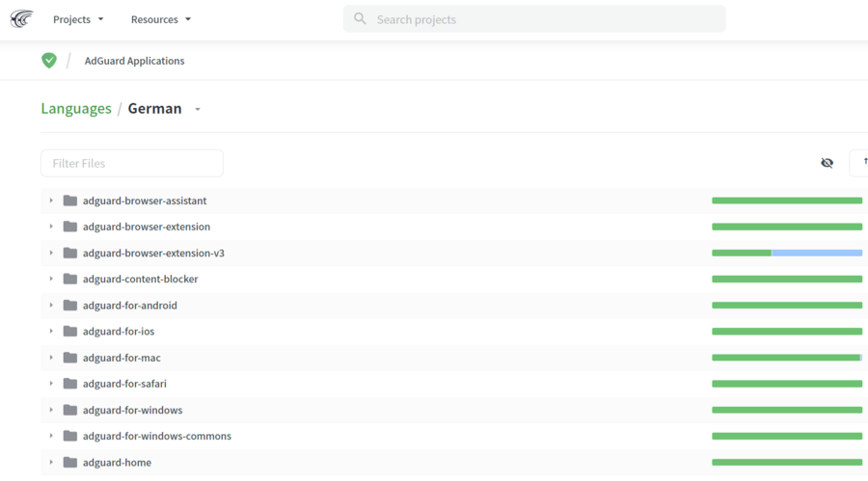Screen dimensions: 868x481
Task: Open the adguard-for-windows-commons folder name
Action: pos(156,436)
